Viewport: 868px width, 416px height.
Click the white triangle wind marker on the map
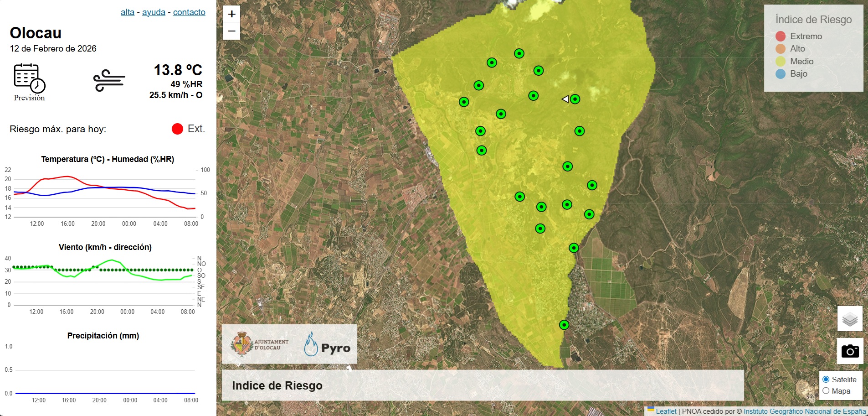coord(566,98)
